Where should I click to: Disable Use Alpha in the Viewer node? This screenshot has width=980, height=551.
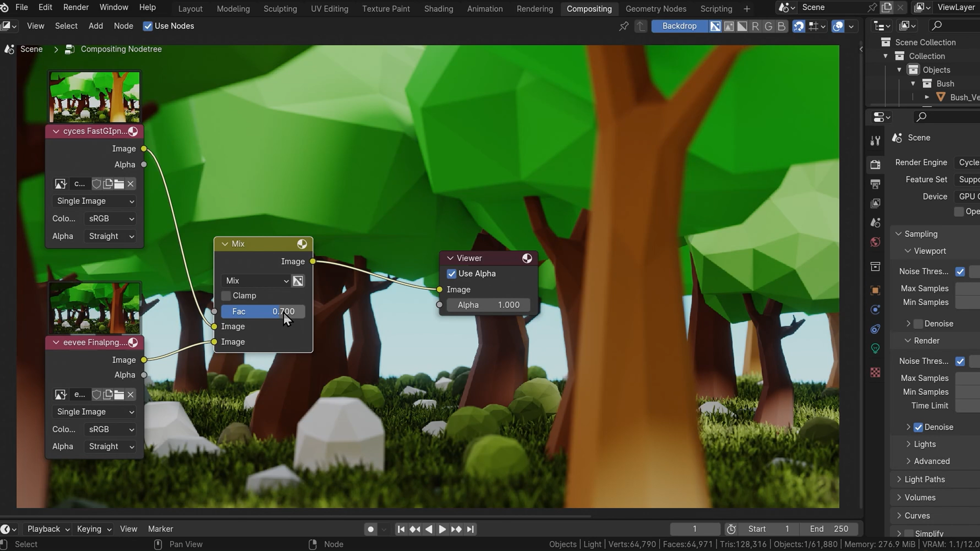451,274
